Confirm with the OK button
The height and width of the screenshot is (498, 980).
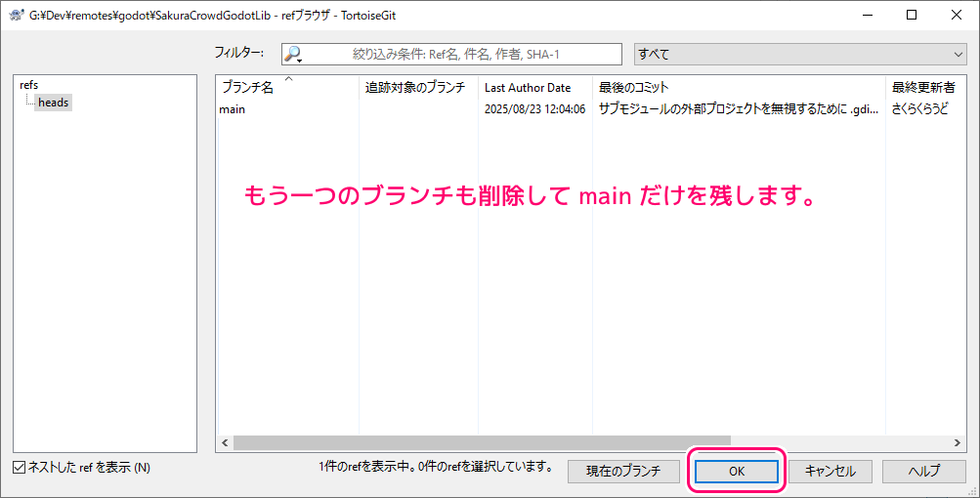(x=737, y=471)
